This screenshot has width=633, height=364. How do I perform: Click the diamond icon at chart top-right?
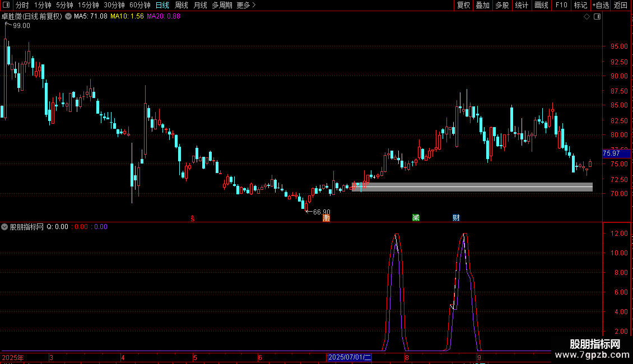pyautogui.click(x=587, y=17)
